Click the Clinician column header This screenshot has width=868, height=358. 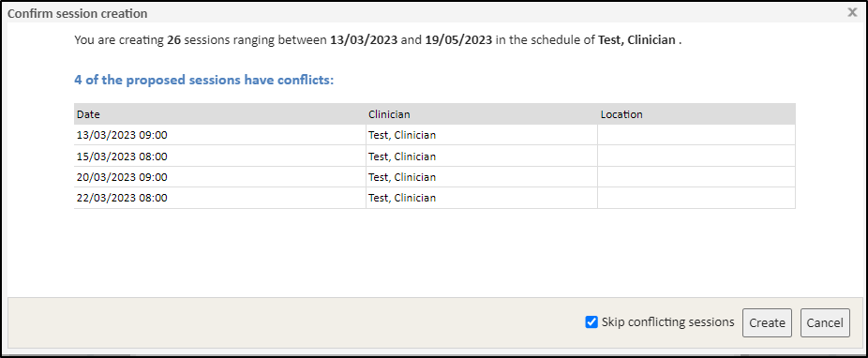(482, 114)
